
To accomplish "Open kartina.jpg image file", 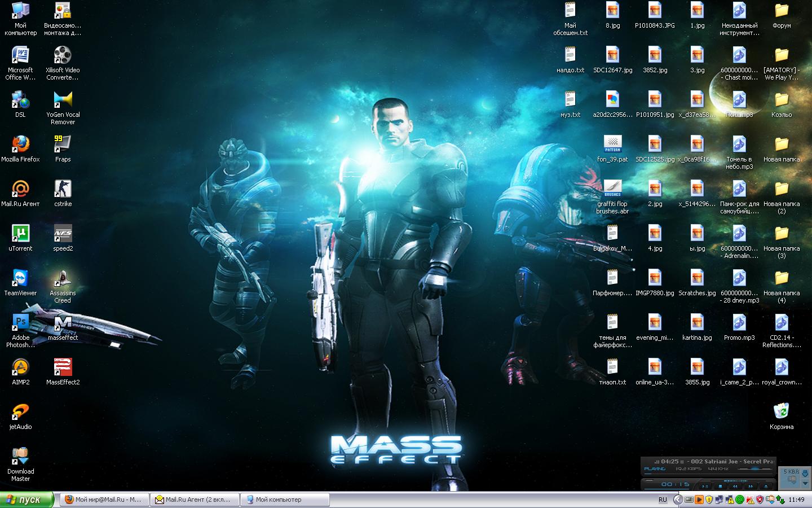I will (697, 327).
